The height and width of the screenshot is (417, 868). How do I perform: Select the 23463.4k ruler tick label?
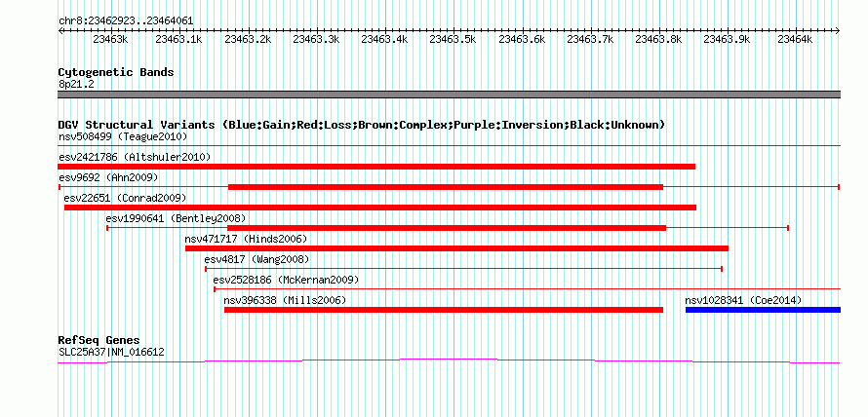click(384, 39)
